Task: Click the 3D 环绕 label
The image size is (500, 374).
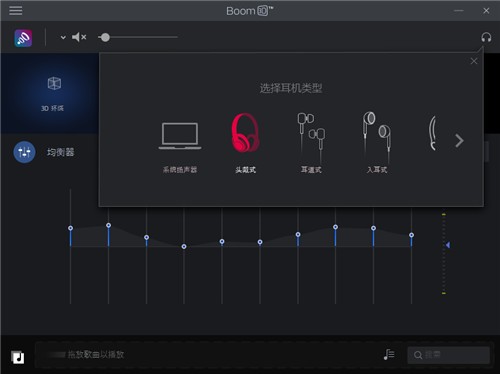Action: [52, 108]
